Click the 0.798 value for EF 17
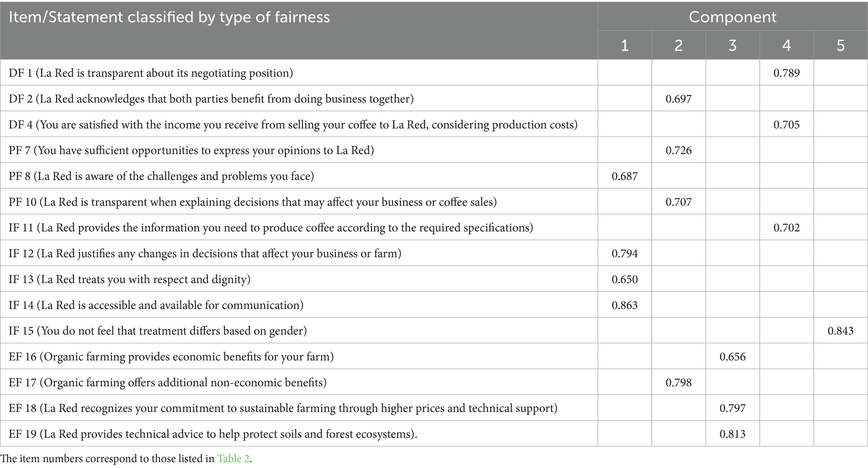 (678, 383)
